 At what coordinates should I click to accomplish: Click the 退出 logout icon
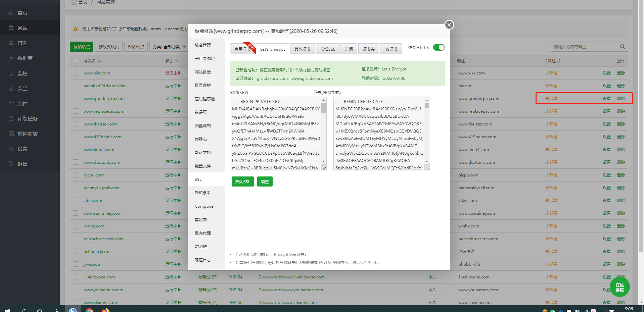point(11,164)
